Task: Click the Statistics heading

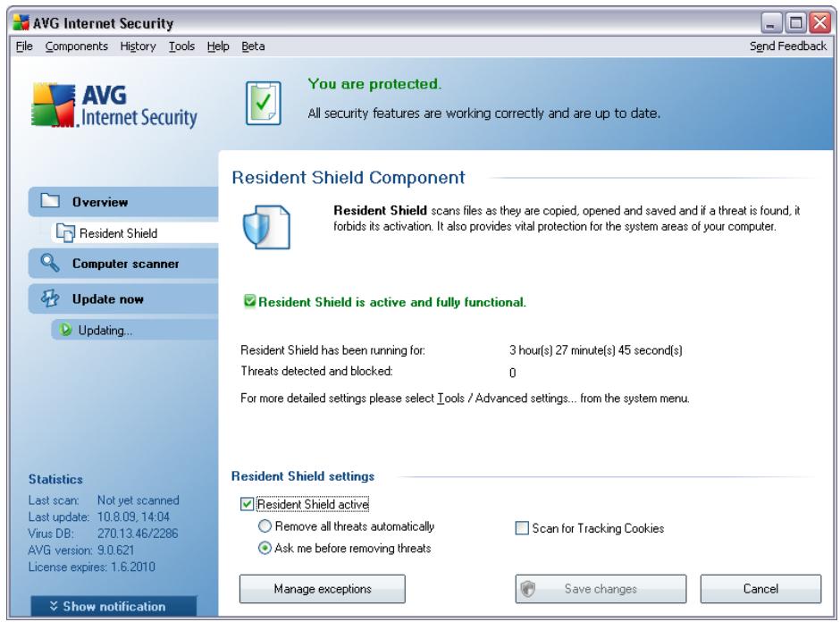Action: click(55, 479)
